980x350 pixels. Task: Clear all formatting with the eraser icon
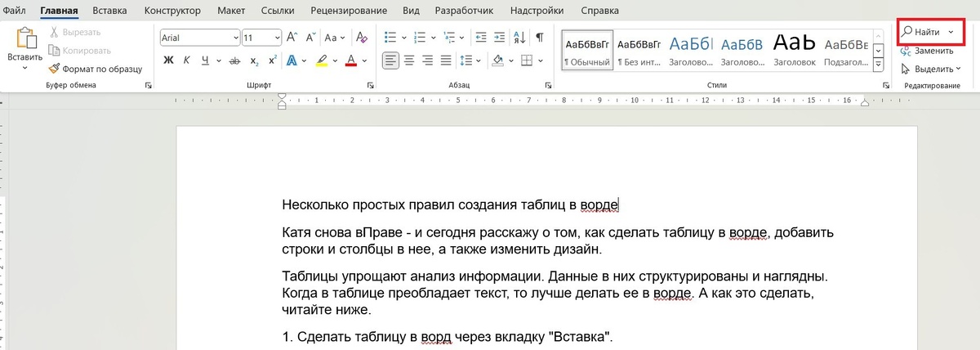tap(361, 38)
